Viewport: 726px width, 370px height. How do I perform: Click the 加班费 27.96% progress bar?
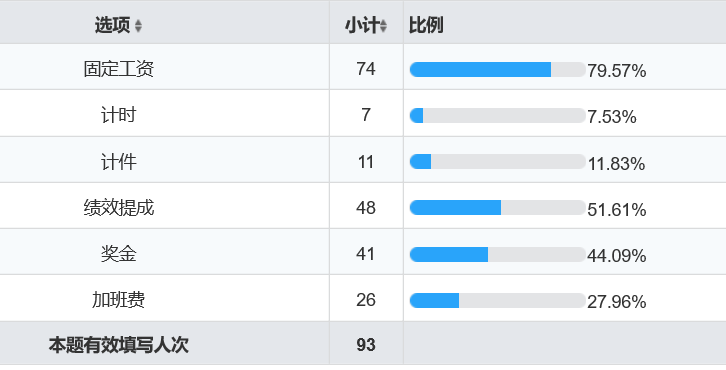click(x=498, y=300)
